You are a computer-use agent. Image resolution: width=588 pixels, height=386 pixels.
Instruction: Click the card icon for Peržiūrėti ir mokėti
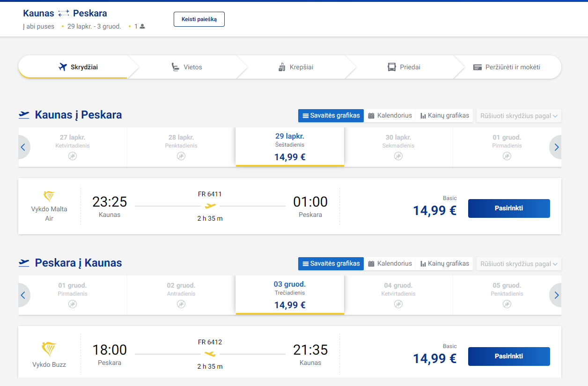(x=478, y=67)
